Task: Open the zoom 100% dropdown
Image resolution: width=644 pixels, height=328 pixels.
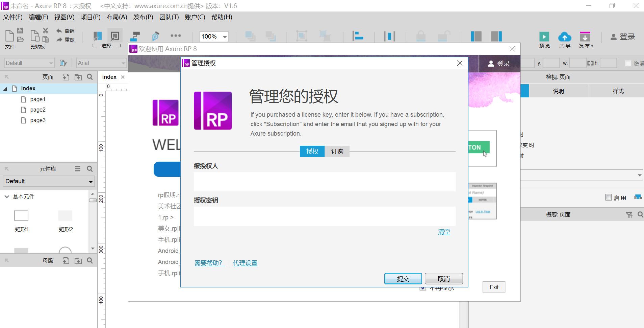Action: pos(225,37)
